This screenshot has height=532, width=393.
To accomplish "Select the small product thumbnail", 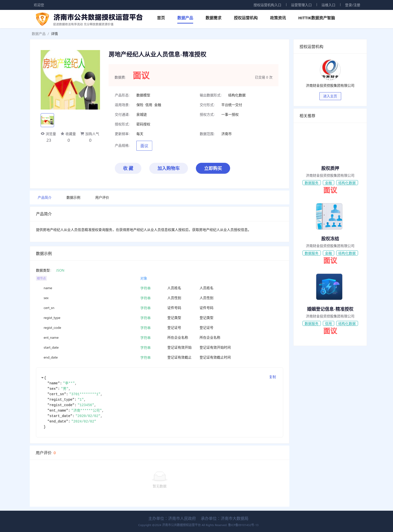I will click(x=47, y=120).
